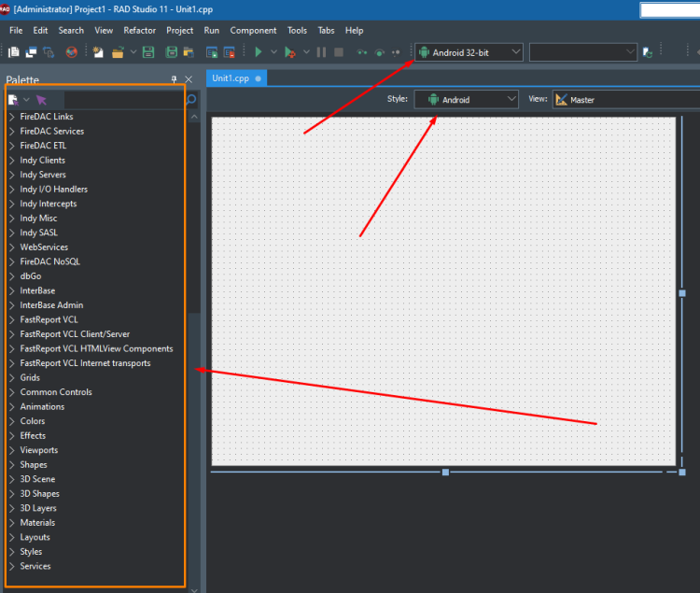Expand the WebServices category
The image size is (700, 593).
12,247
